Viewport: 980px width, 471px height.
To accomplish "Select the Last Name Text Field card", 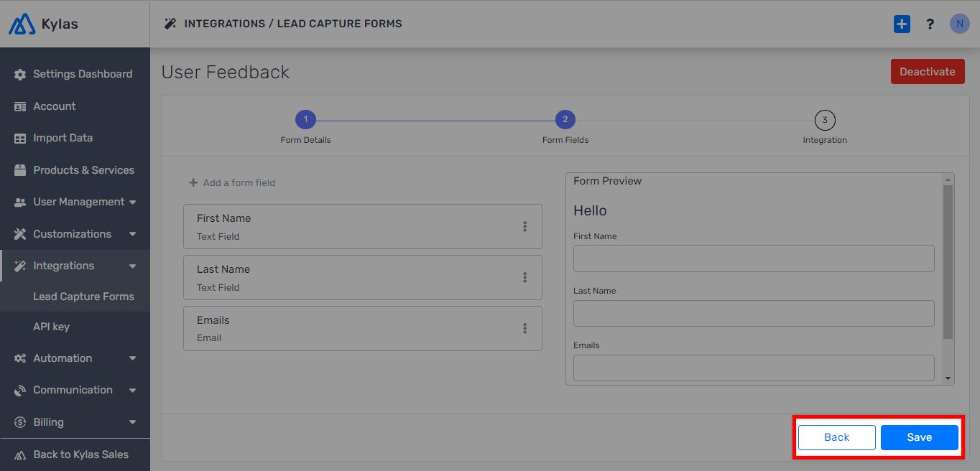I will [363, 277].
